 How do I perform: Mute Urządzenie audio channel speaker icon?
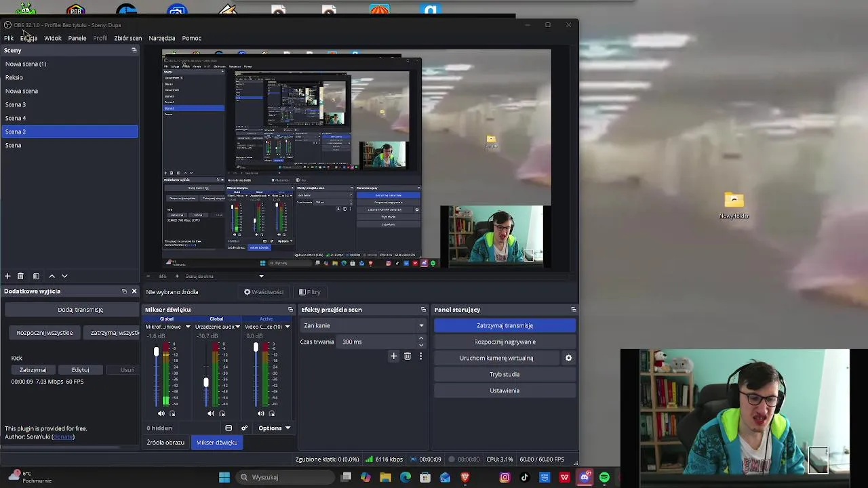(211, 413)
